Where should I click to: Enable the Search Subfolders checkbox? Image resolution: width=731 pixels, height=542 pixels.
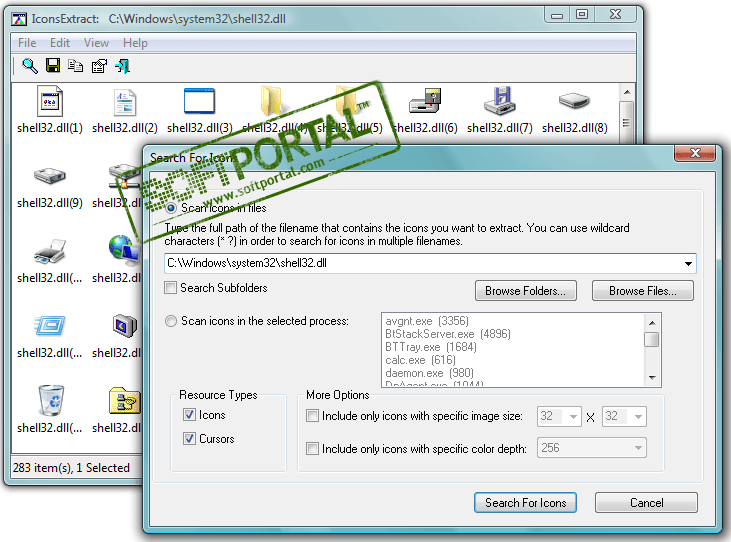tap(171, 288)
